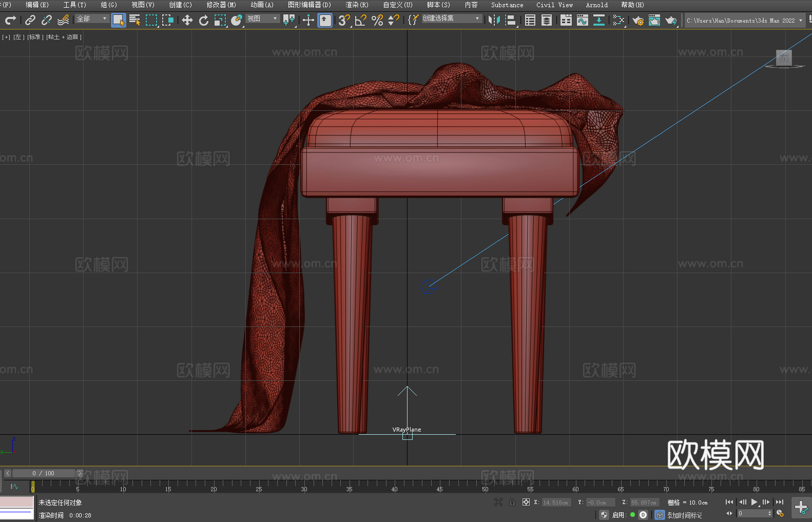Open Select by Name list
812x522 pixels.
click(135, 20)
